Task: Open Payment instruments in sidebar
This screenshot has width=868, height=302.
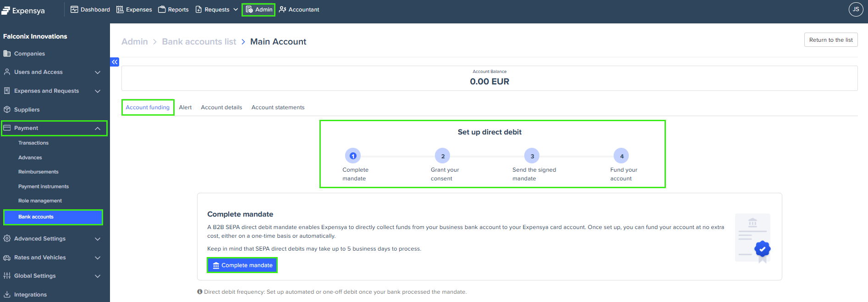Action: click(44, 186)
